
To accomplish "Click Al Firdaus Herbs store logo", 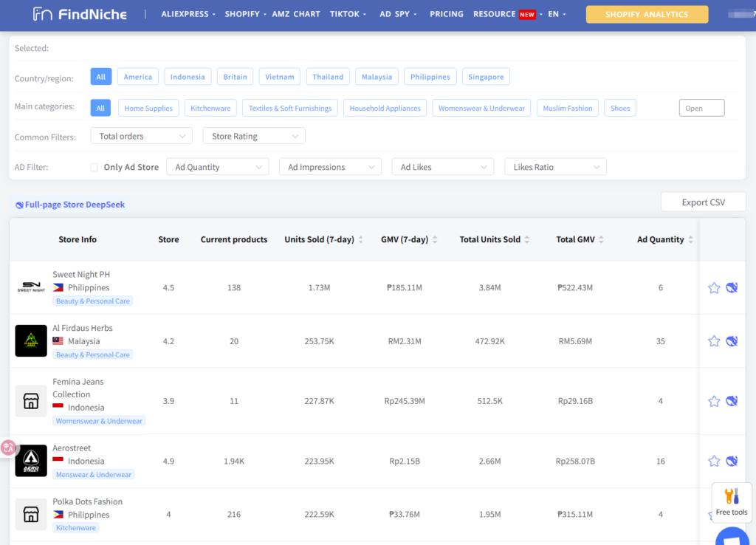I will coord(31,341).
